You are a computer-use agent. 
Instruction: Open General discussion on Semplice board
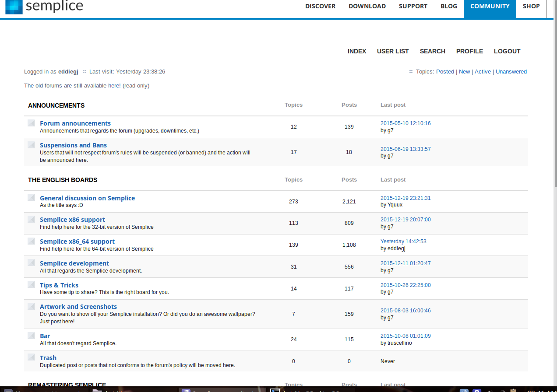(87, 198)
